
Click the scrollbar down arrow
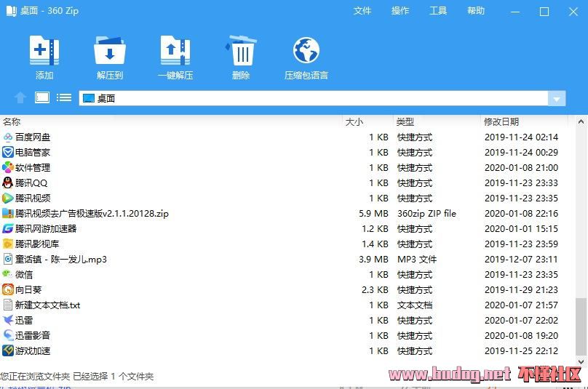[581, 362]
